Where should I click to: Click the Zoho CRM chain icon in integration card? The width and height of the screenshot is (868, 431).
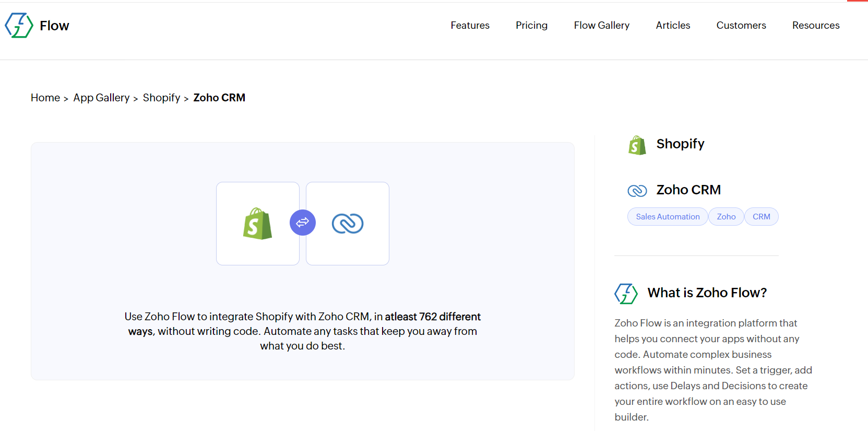[348, 224]
